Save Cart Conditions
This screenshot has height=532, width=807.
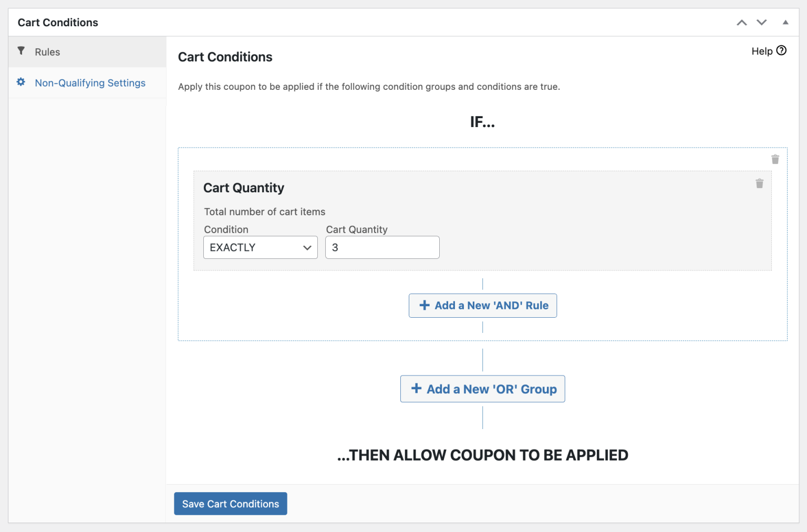(230, 503)
